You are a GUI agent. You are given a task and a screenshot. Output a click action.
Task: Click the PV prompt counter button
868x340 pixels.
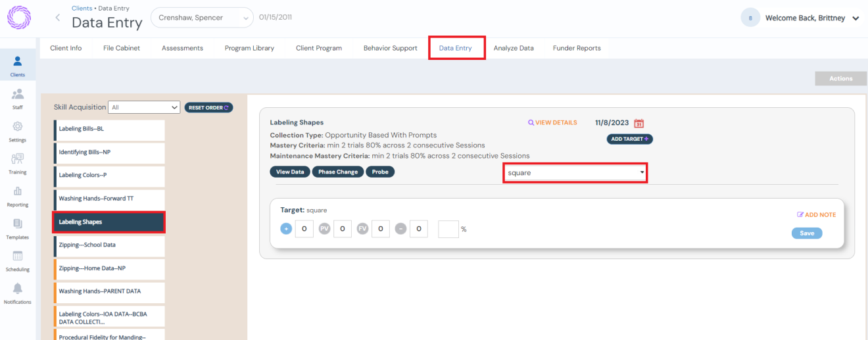click(x=324, y=229)
